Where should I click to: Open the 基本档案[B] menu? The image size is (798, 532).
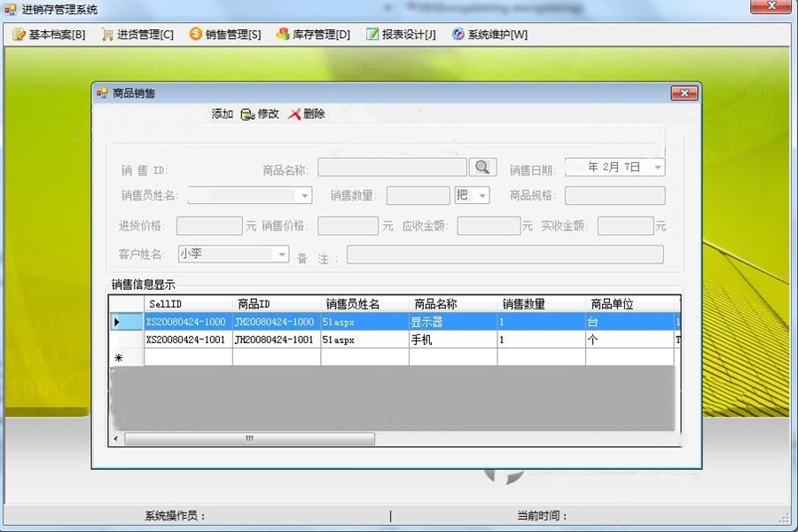[49, 35]
